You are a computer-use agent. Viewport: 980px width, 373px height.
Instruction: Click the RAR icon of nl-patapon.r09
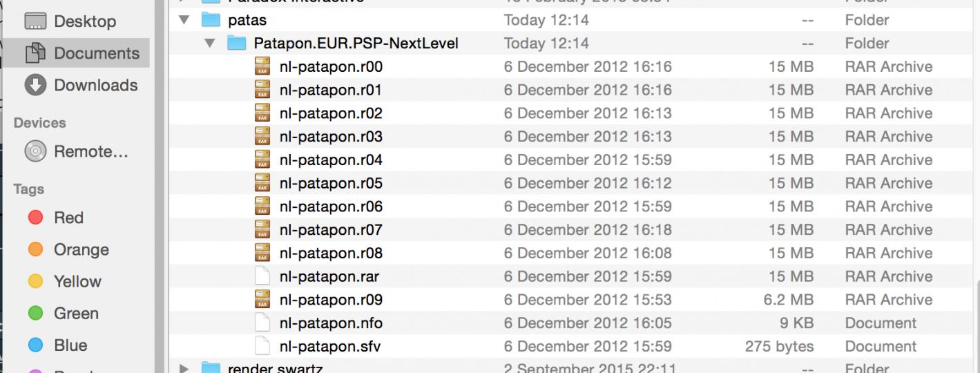pos(262,300)
